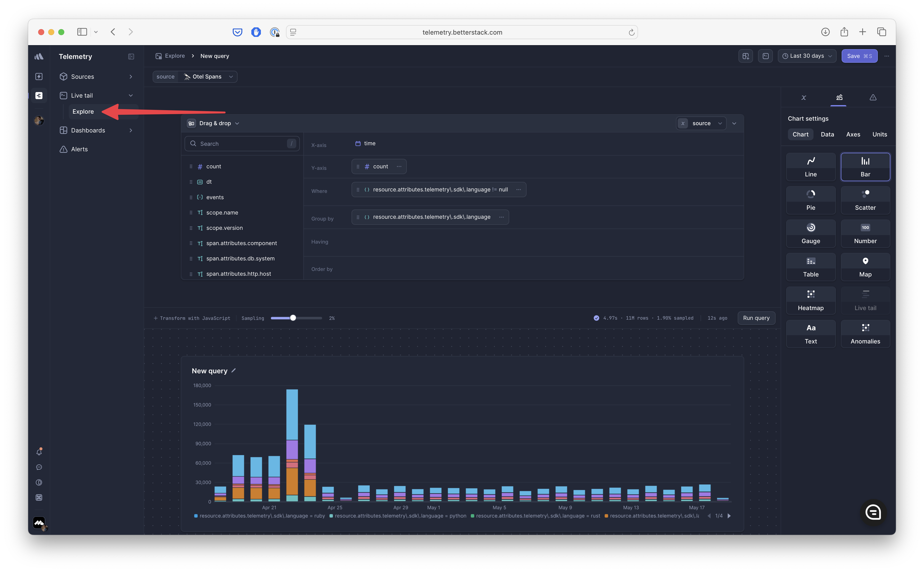Open Where filter options menu
Screen dimensions: 924x572
tap(518, 189)
